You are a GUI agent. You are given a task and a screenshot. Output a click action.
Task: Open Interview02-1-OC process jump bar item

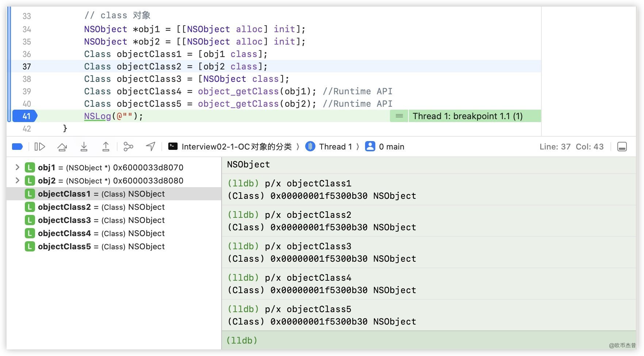(236, 147)
